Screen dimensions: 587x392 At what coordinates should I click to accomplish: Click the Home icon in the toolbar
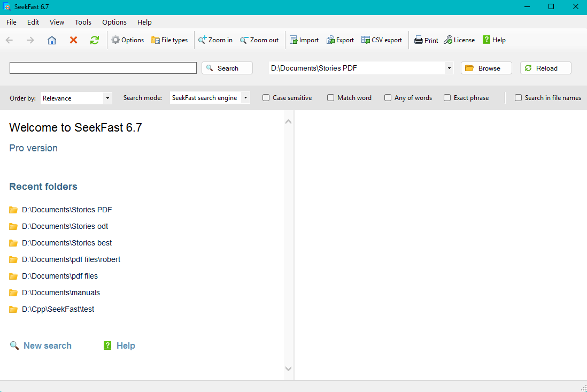pyautogui.click(x=52, y=40)
